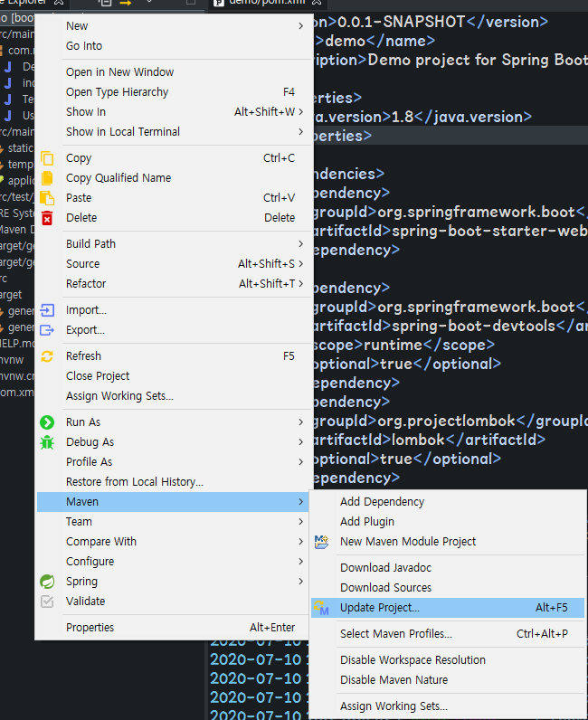Expand the Profile As submenu arrow
Image resolution: width=588 pixels, height=720 pixels.
click(301, 462)
